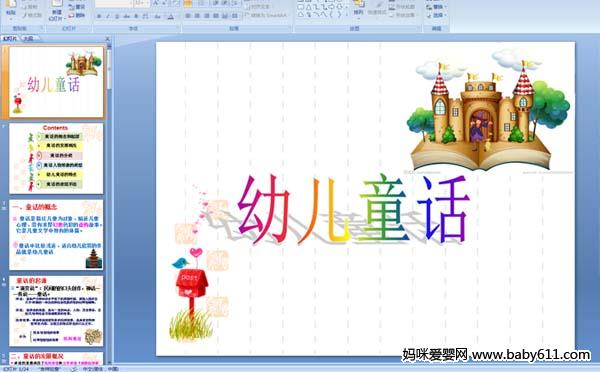Switch to the Outline (大纲) pane tab
600x372 pixels.
pos(28,38)
